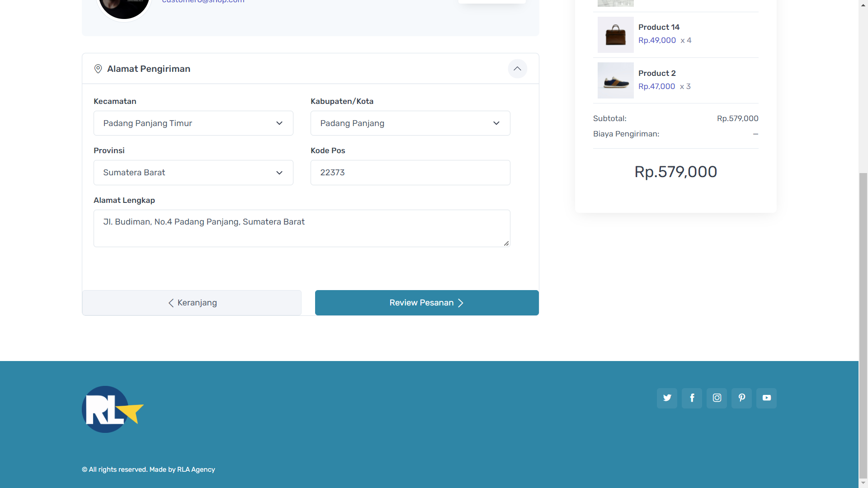Viewport: 868px width, 488px height.
Task: Click the Review Pesanan button
Action: point(426,303)
